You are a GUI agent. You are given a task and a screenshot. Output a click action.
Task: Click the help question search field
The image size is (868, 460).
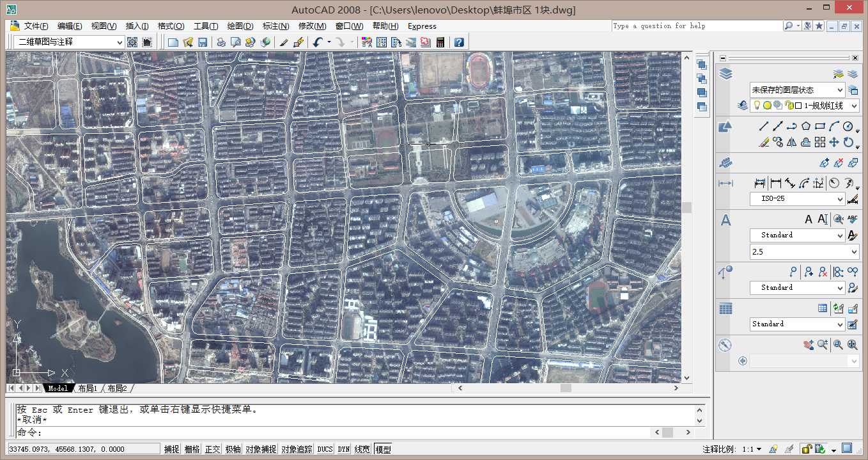click(x=697, y=26)
